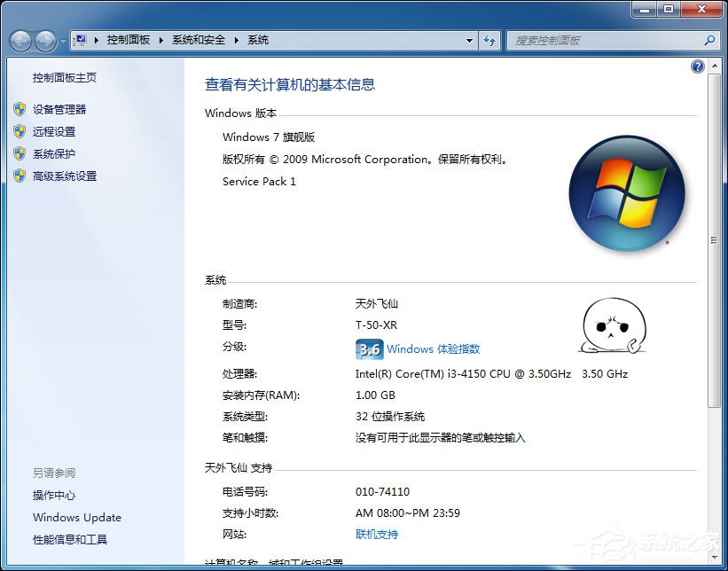
Task: Click the shield icon beside 系统保护
Action: 20,153
